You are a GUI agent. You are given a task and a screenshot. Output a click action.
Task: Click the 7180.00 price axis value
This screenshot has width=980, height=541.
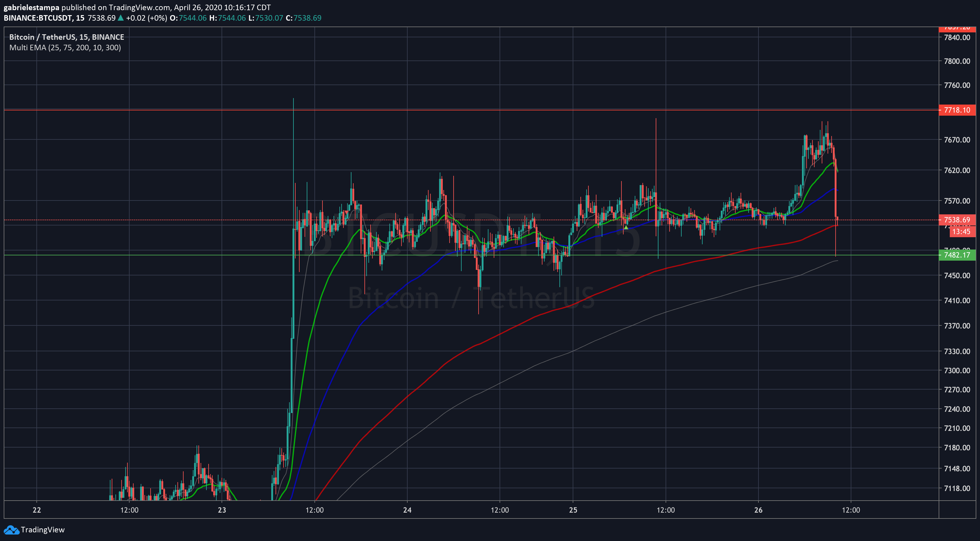tap(957, 448)
